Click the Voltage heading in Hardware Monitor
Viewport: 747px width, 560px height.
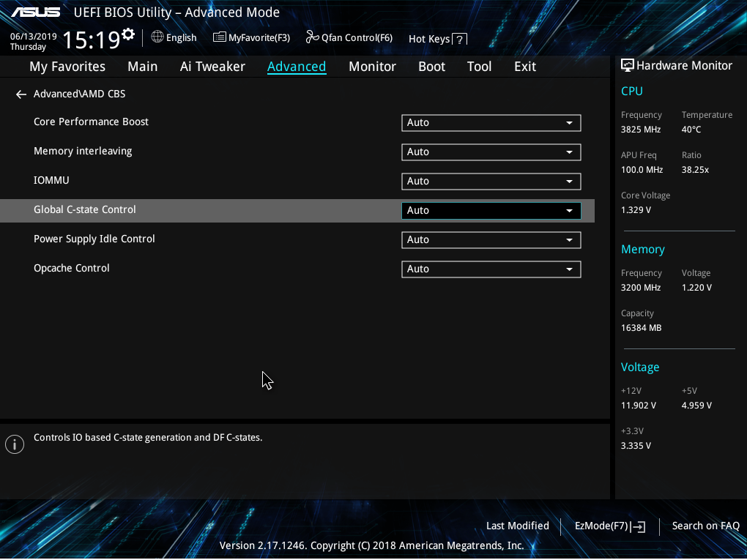pos(640,367)
